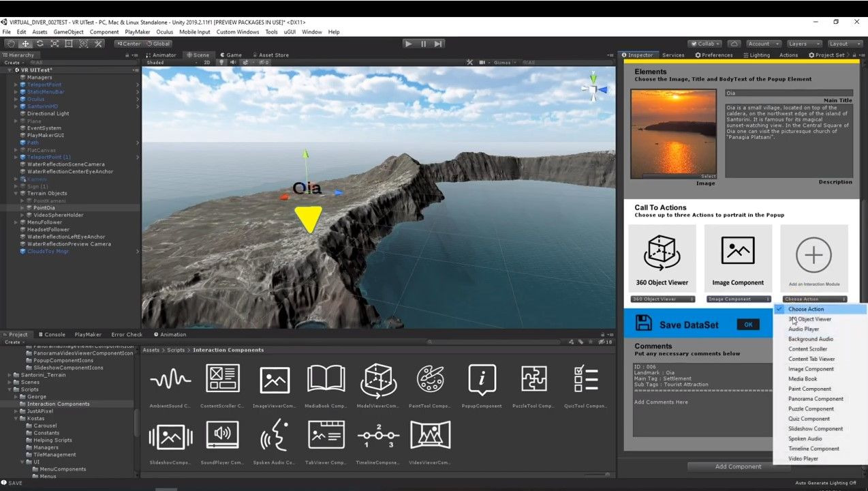Expand the MenuFollower hierarchy item
Image resolution: width=868 pixels, height=491 pixels.
(16, 222)
